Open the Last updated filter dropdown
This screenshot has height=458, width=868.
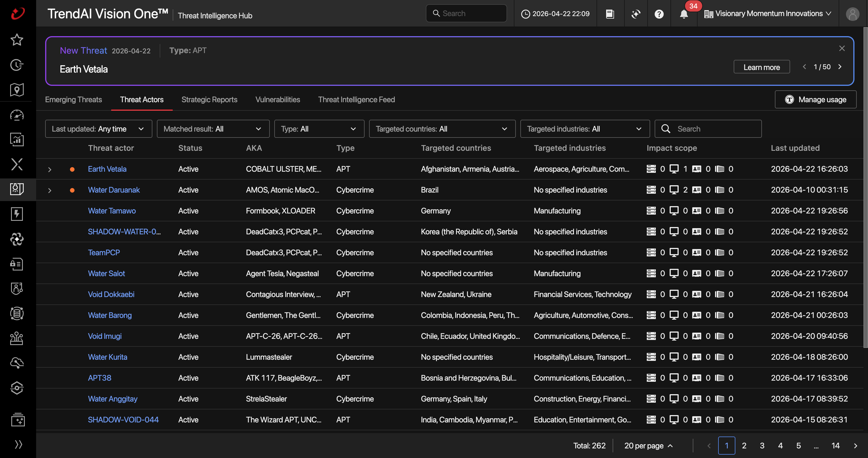[x=98, y=129]
